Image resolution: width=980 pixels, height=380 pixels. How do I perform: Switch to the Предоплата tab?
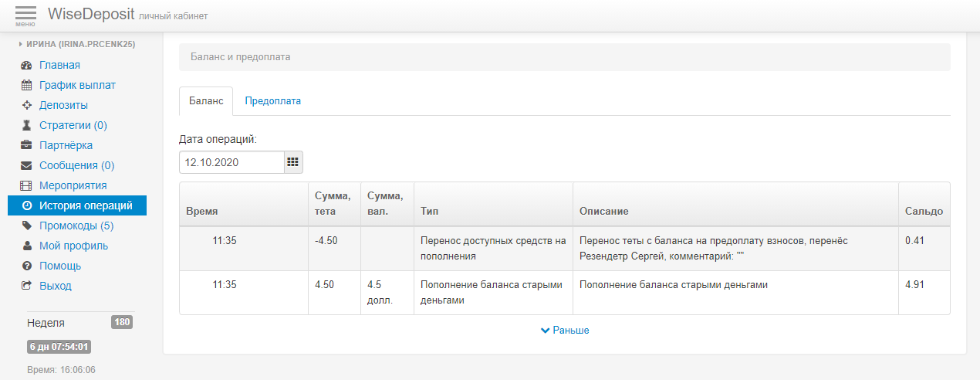[272, 101]
